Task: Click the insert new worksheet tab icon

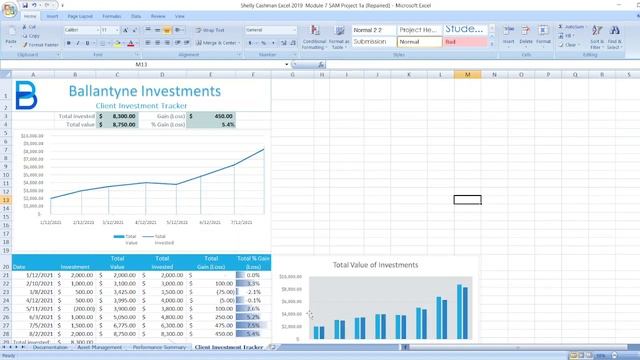Action: click(272, 347)
